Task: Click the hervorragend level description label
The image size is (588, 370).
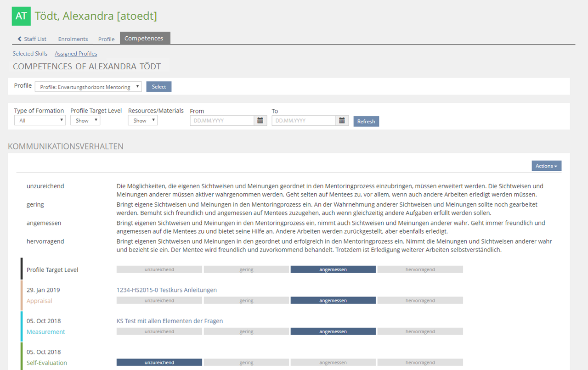Action: pos(45,241)
